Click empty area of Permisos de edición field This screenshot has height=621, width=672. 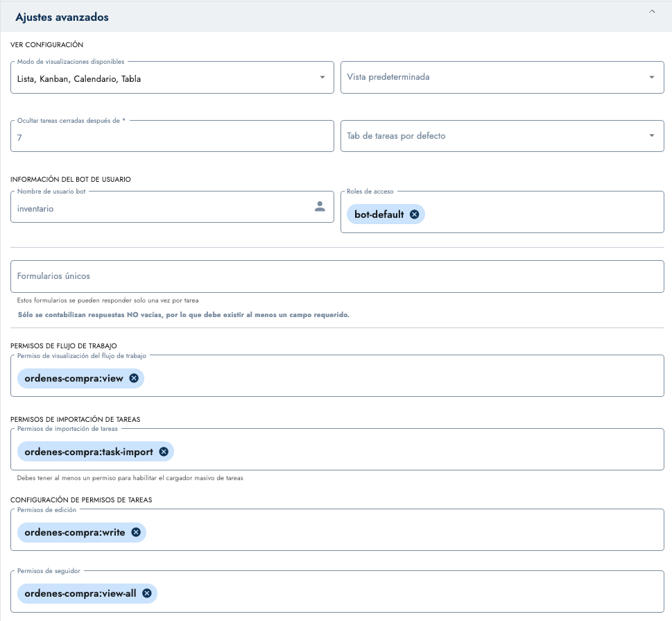(x=402, y=532)
